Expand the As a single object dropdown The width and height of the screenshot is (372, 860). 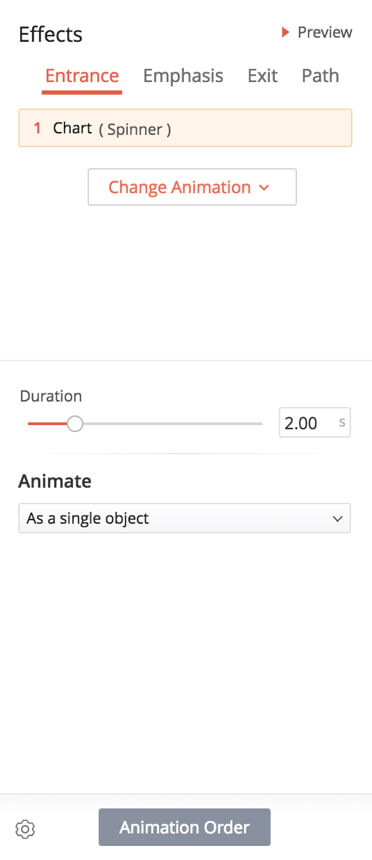pos(184,518)
